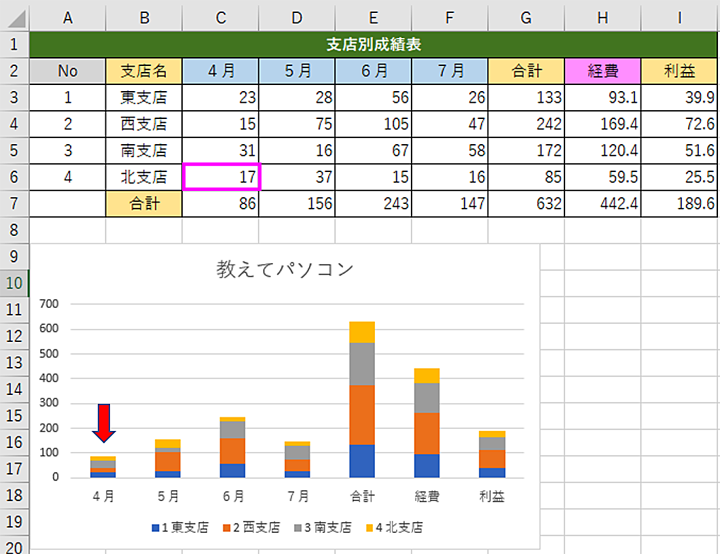Click the 利益 stacked bar in chart
This screenshot has height=554, width=720.
click(x=492, y=454)
